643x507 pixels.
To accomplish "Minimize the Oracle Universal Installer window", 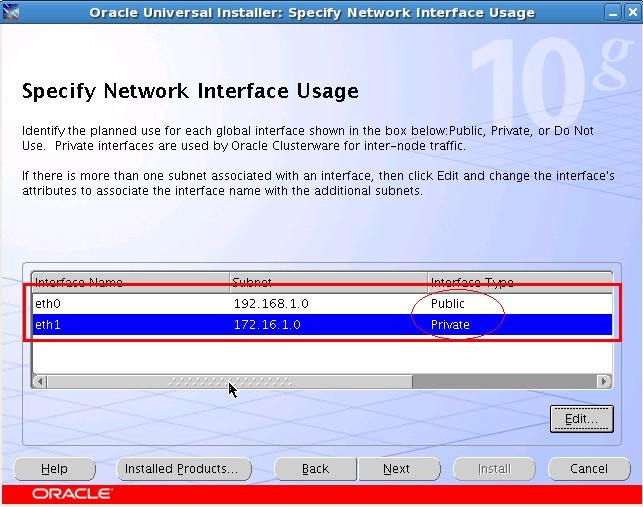I will (613, 13).
